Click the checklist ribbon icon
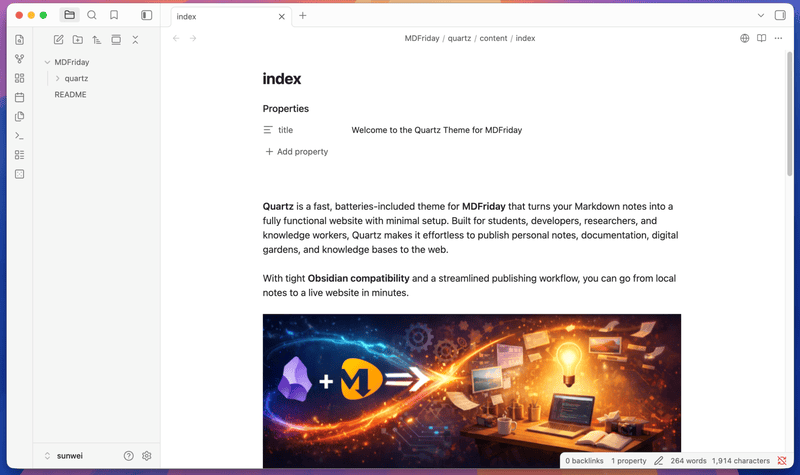800x475 pixels. (19, 155)
